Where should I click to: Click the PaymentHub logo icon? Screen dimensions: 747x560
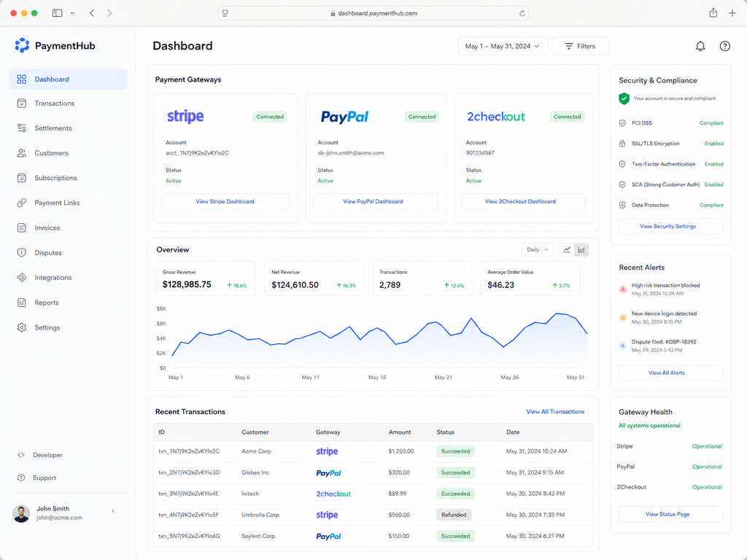[22, 45]
